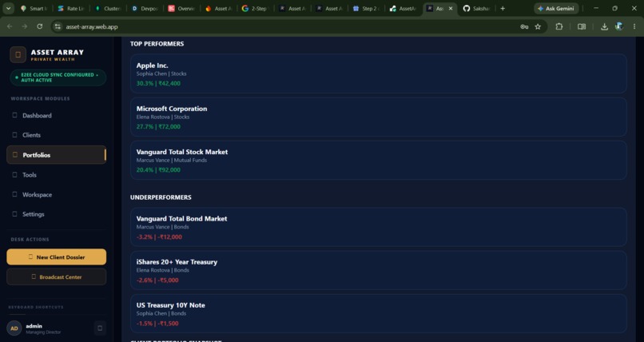Switch to the Devpost tab
This screenshot has width=644, height=342.
[x=145, y=8]
